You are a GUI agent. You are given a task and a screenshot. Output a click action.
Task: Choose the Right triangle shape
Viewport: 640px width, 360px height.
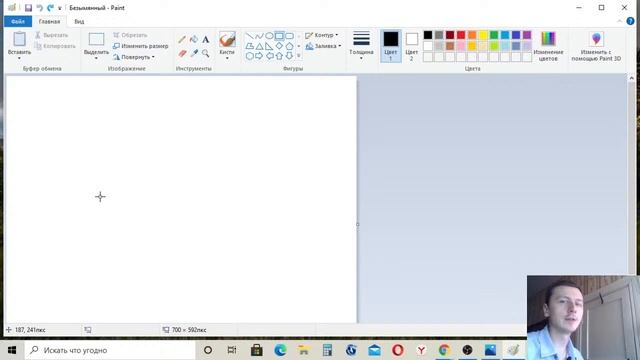click(x=269, y=46)
